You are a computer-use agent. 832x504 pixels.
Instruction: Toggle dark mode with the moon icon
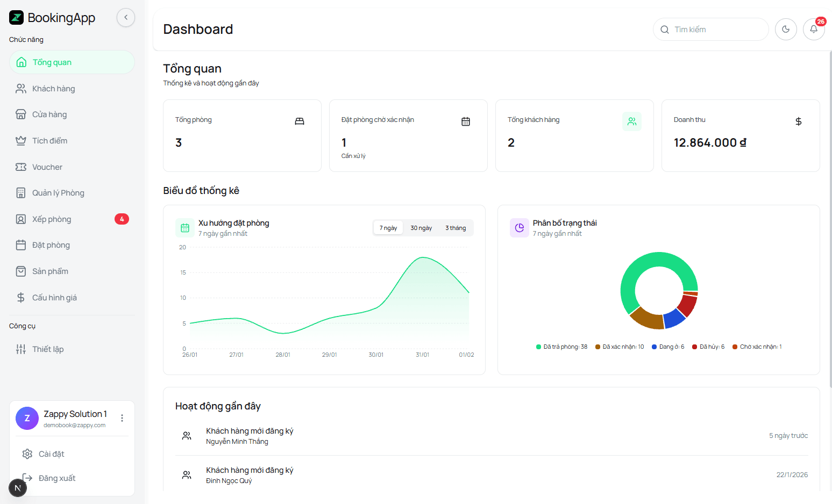(x=786, y=29)
